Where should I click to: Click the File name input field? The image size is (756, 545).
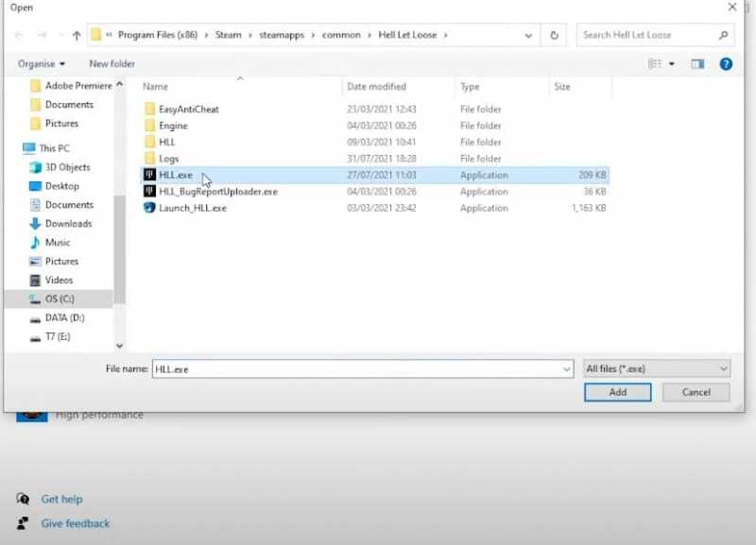(356, 369)
